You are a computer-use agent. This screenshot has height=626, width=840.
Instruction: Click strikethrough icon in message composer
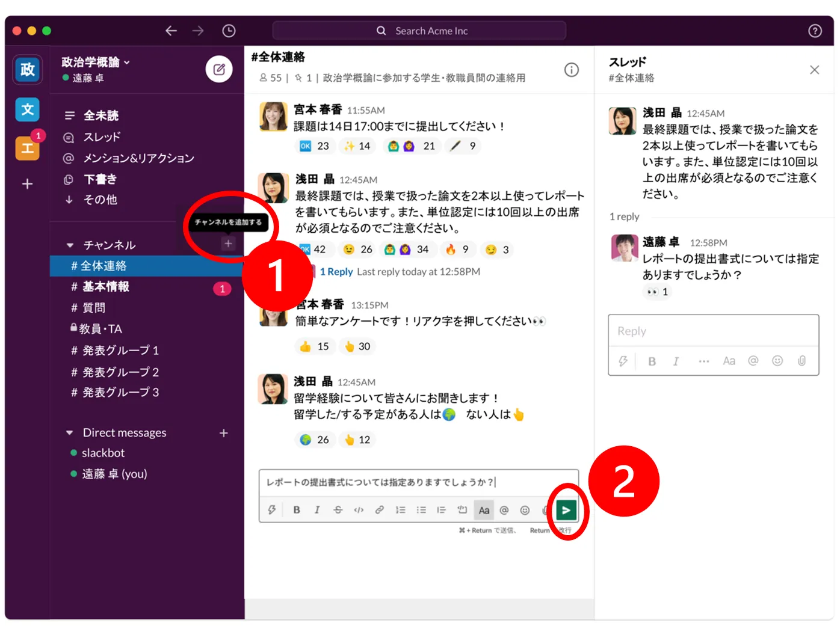click(x=338, y=510)
